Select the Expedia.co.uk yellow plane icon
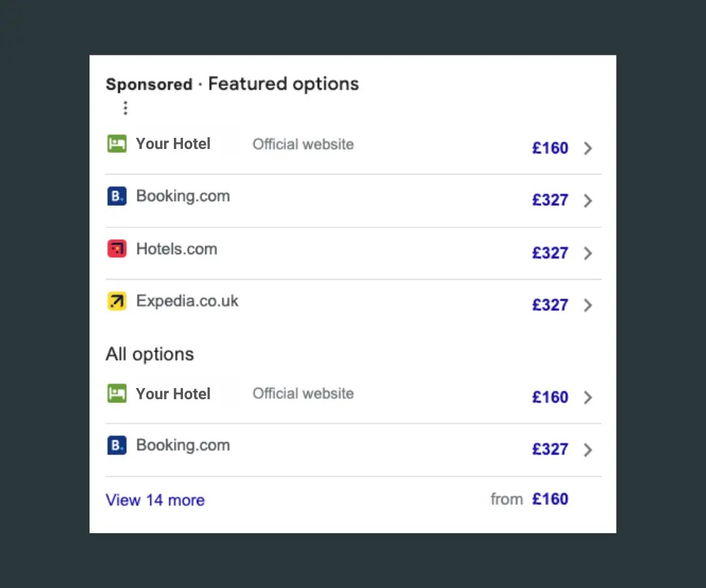The width and height of the screenshot is (706, 588). (116, 301)
